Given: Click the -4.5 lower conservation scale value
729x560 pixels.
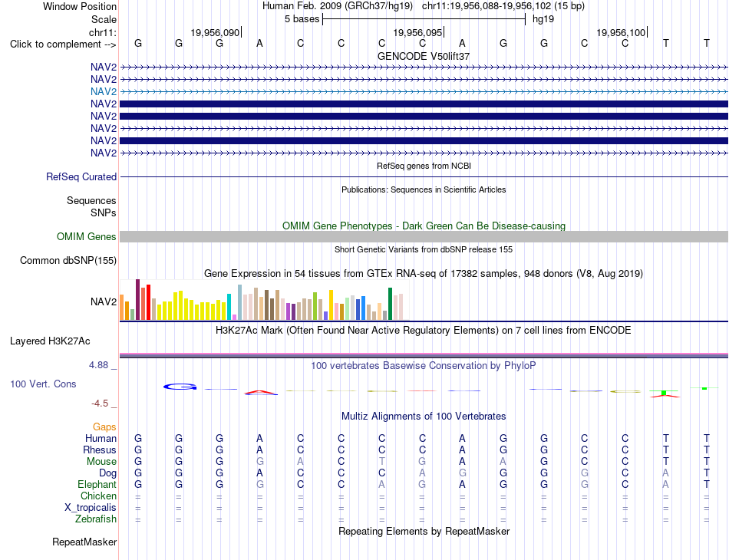Looking at the screenshot, I should pyautogui.click(x=100, y=404).
